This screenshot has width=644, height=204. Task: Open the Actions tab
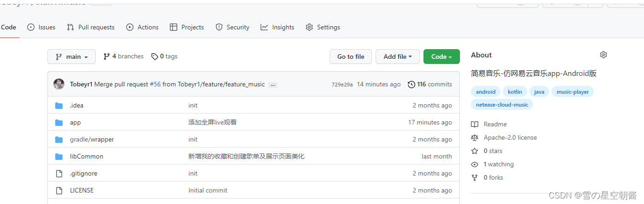pyautogui.click(x=142, y=28)
